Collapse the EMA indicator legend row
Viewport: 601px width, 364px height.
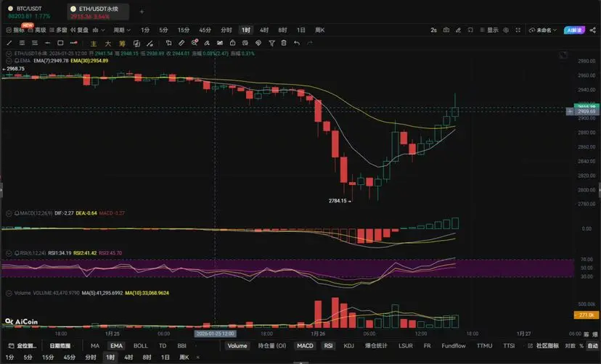tap(9, 61)
